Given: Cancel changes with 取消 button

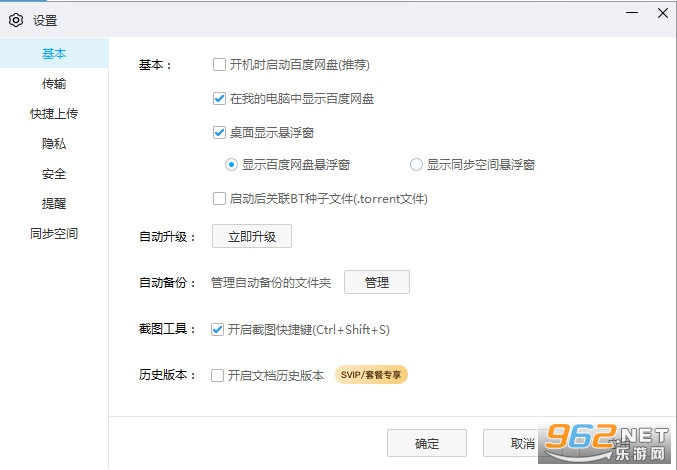Looking at the screenshot, I should [522, 443].
